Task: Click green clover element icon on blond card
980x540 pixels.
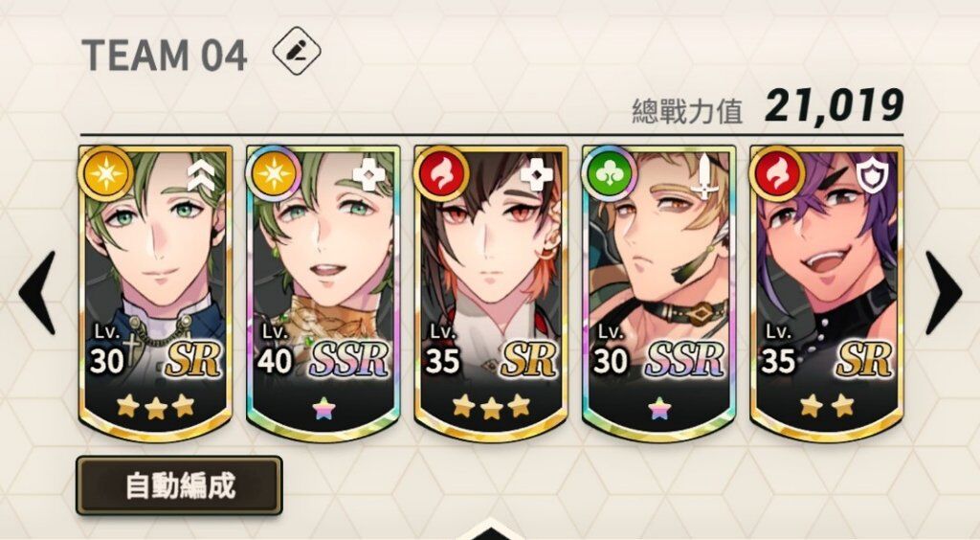Action: [x=610, y=173]
